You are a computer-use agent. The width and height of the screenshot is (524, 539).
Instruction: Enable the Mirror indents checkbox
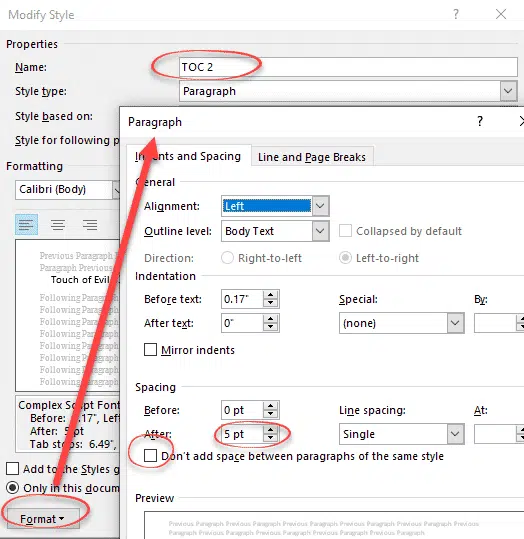coord(150,350)
